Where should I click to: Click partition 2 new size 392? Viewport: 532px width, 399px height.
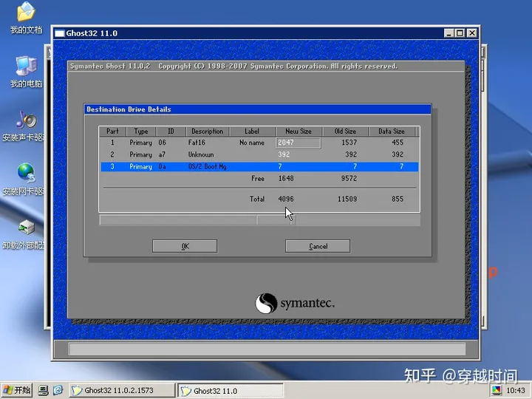tap(284, 154)
